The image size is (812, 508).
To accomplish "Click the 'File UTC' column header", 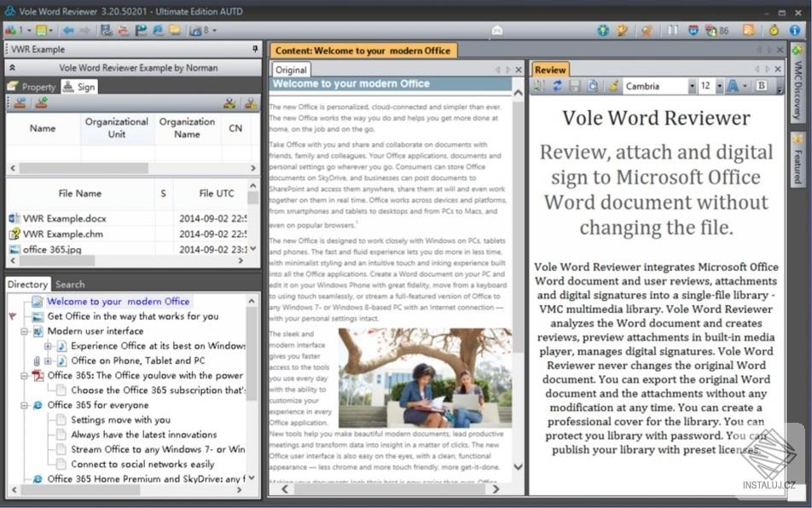I will click(217, 193).
